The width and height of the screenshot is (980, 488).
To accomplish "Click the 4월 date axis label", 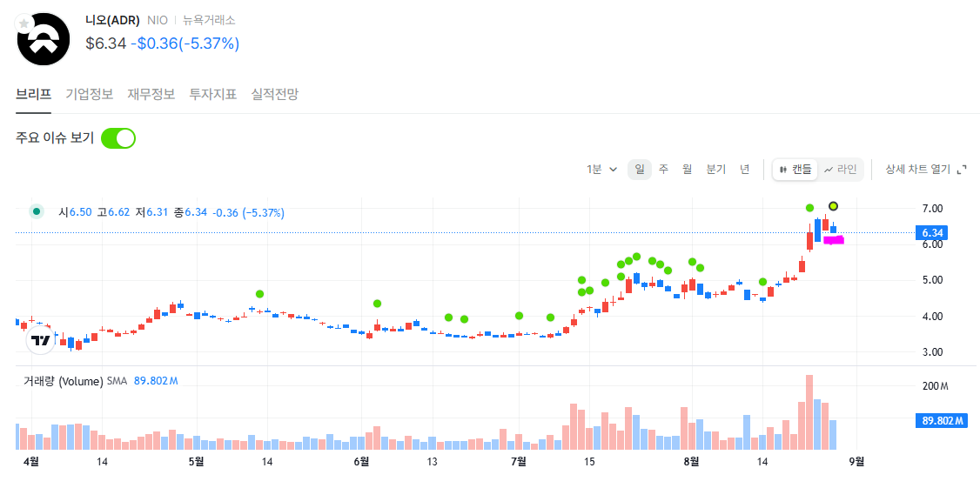I will (x=30, y=462).
